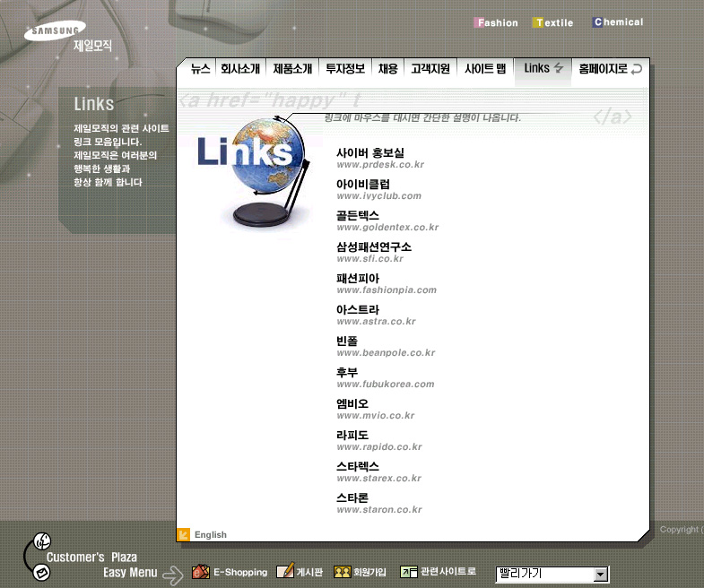Open the Textile section link
The image size is (704, 588).
pos(552,22)
